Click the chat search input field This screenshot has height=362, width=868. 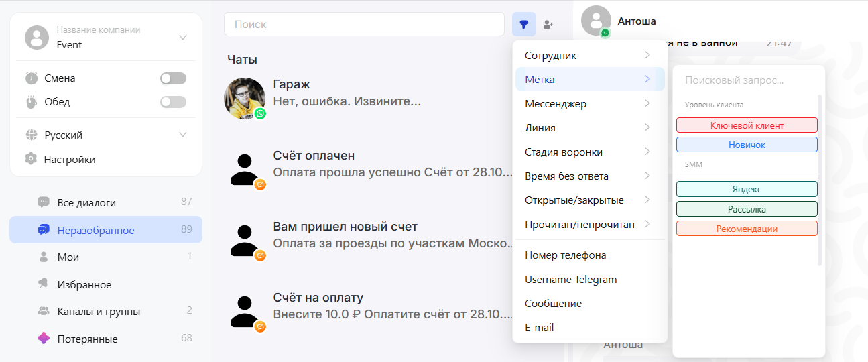364,25
